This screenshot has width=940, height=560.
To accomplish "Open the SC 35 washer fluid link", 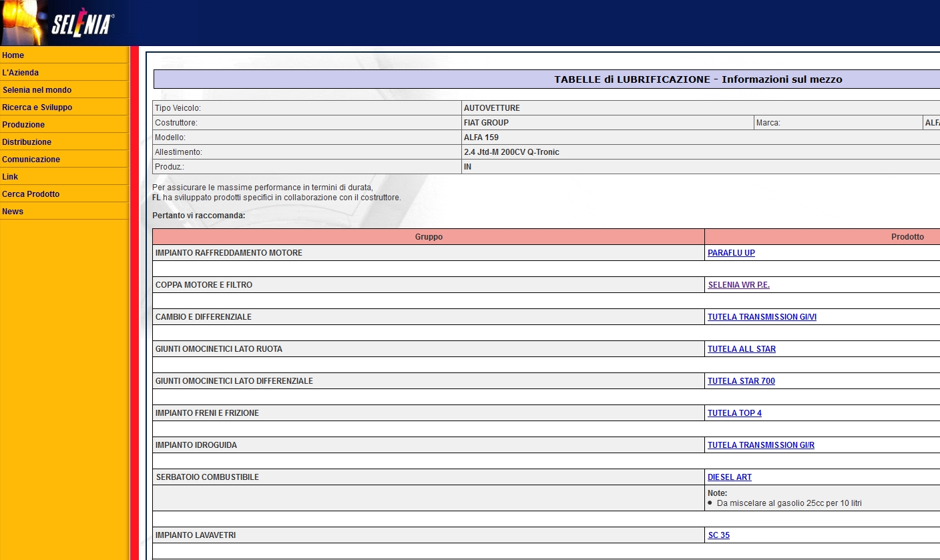I will pos(718,535).
